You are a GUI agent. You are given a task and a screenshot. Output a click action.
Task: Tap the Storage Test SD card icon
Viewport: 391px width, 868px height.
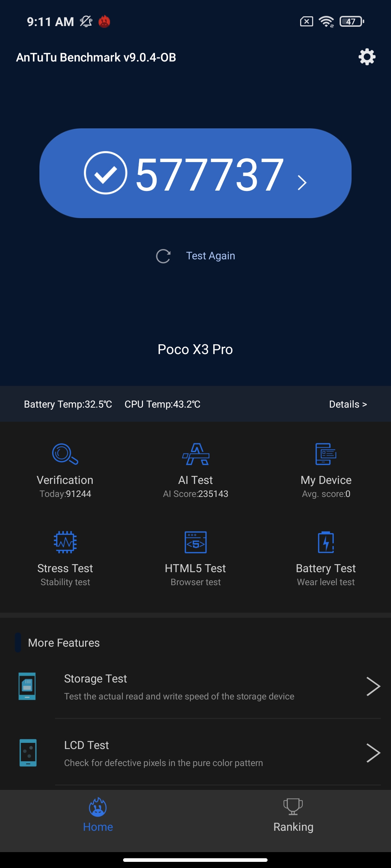click(x=27, y=686)
